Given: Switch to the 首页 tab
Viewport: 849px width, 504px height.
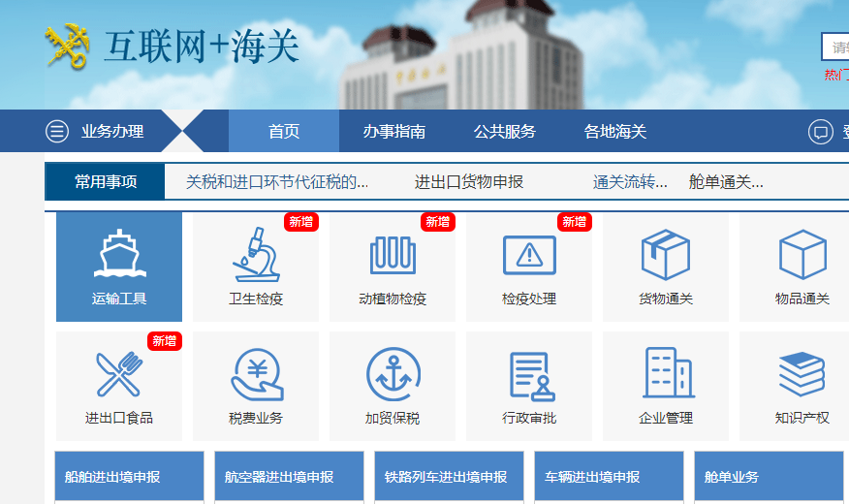Looking at the screenshot, I should 284,132.
